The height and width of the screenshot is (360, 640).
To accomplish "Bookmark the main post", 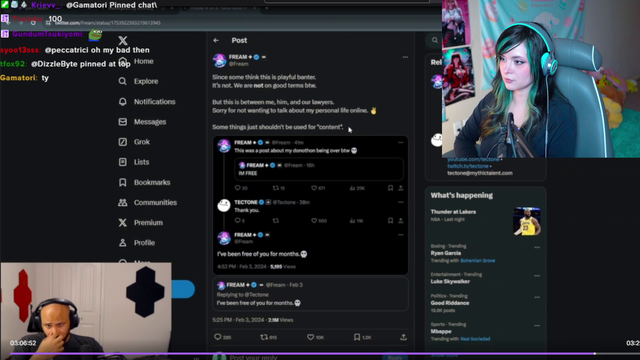I will point(357,337).
